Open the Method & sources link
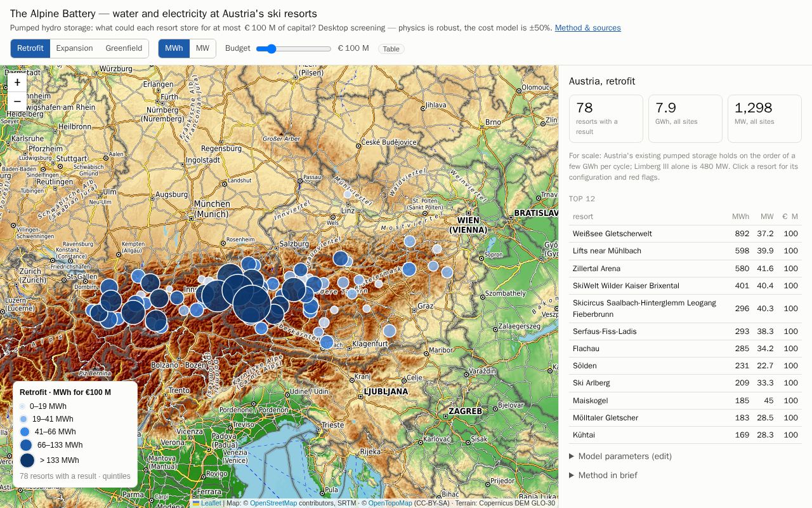The image size is (812, 508). click(587, 28)
